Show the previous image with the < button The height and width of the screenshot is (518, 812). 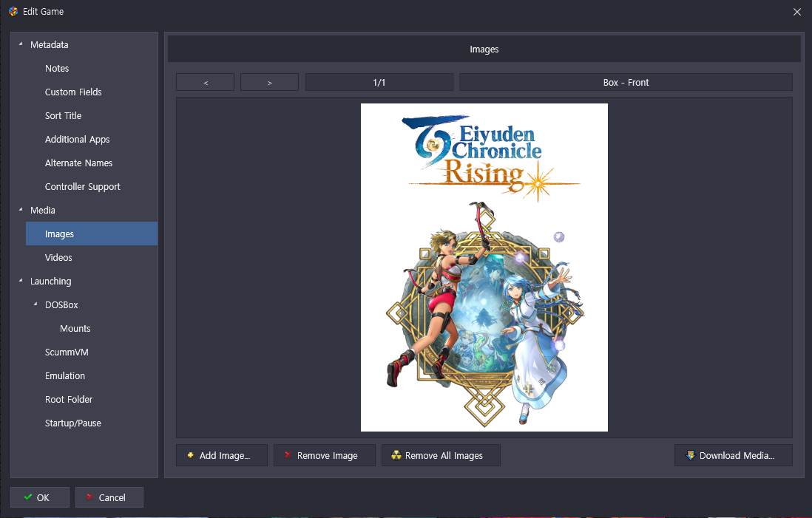pos(205,82)
